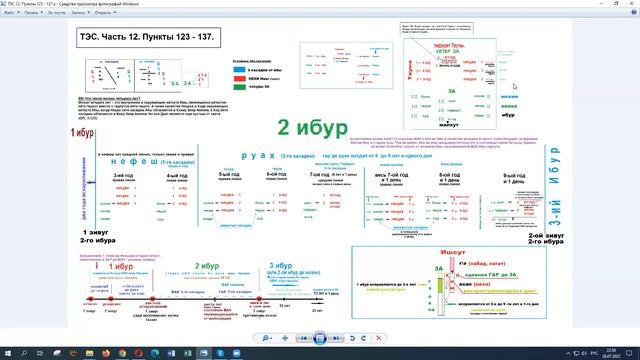This screenshot has height=360, width=640.
Task: Open the notification center icon
Action: [629, 353]
